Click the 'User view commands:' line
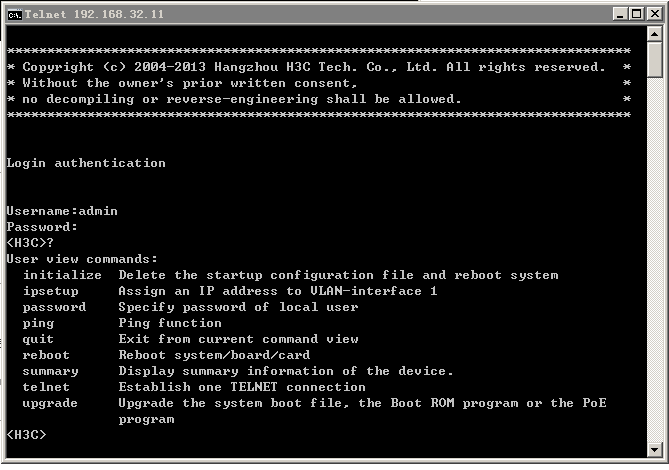 pyautogui.click(x=82, y=259)
